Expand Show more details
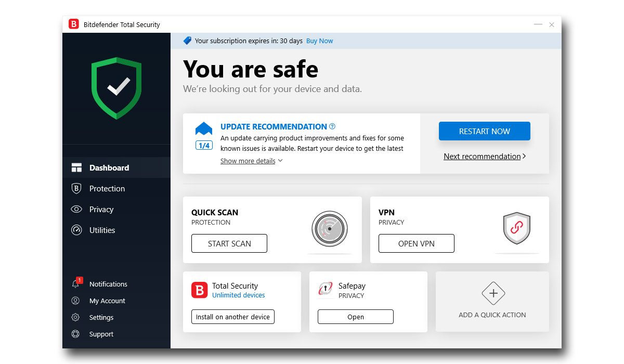 (x=251, y=161)
